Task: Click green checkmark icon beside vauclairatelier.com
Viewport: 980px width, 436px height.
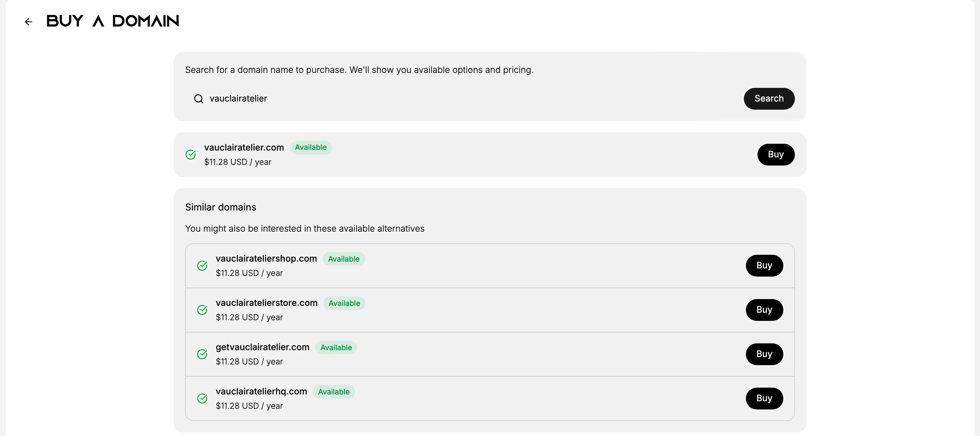Action: [191, 155]
